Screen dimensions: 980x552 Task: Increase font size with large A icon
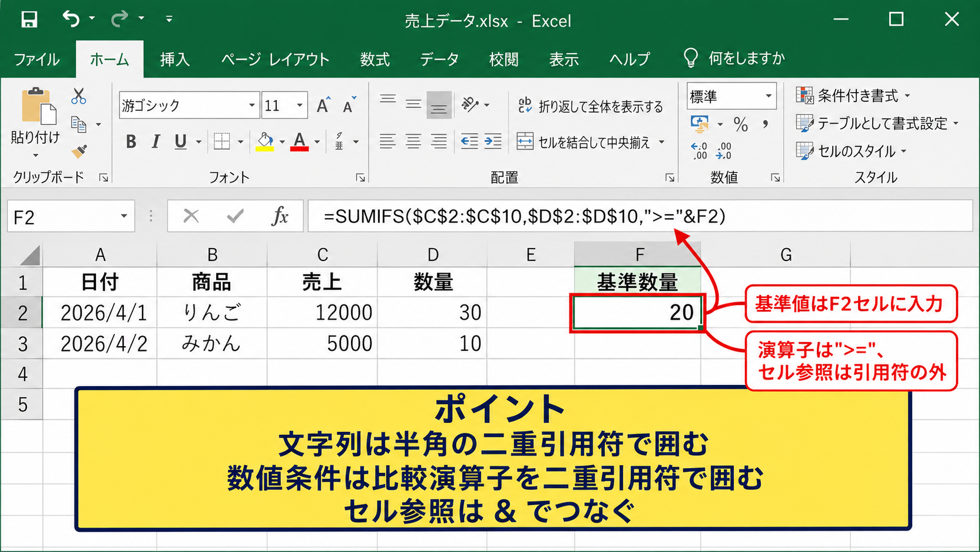324,105
